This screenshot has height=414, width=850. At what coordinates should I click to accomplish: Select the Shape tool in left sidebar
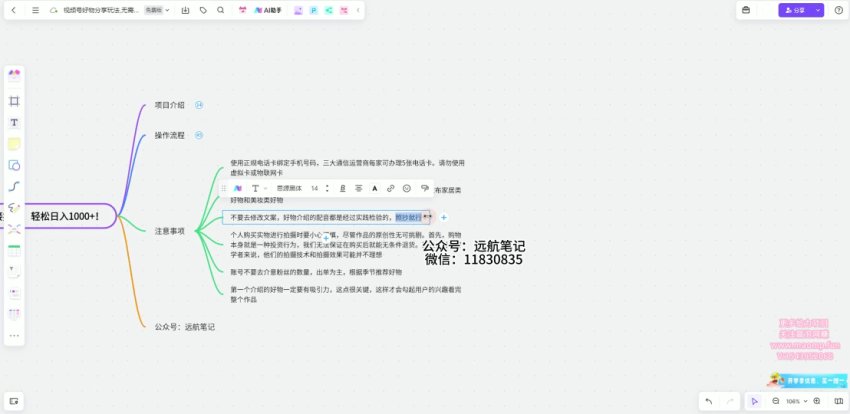(x=14, y=165)
